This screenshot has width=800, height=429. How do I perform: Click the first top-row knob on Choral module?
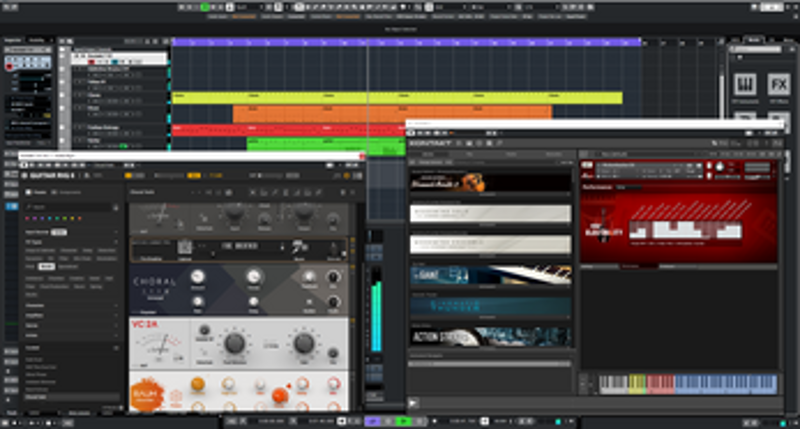click(x=197, y=277)
